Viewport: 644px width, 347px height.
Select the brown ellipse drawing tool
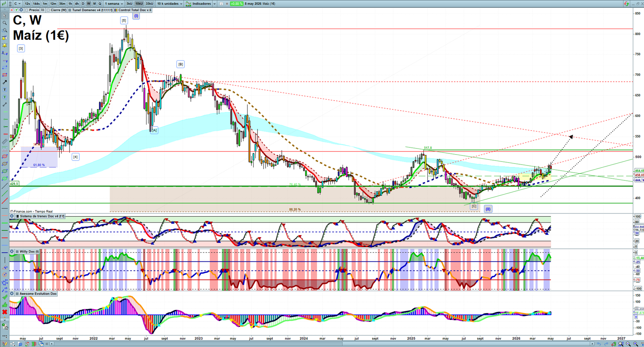pyautogui.click(x=5, y=163)
